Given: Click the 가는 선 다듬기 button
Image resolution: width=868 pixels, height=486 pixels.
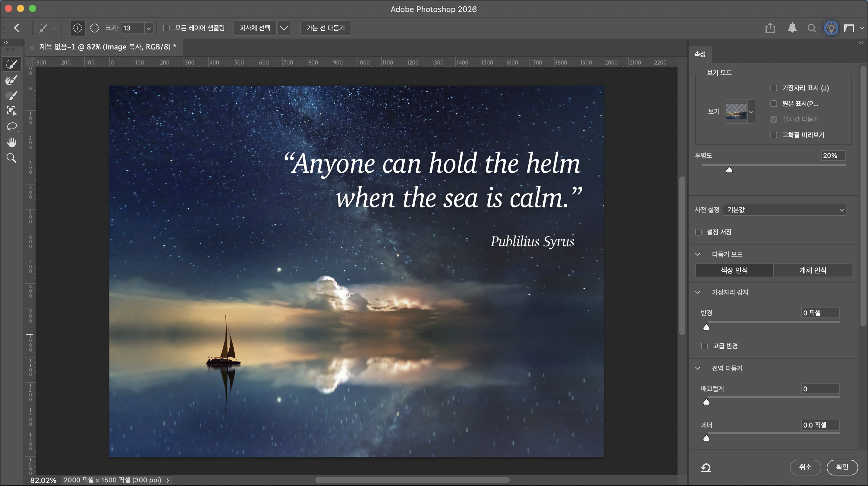Looking at the screenshot, I should [x=325, y=28].
